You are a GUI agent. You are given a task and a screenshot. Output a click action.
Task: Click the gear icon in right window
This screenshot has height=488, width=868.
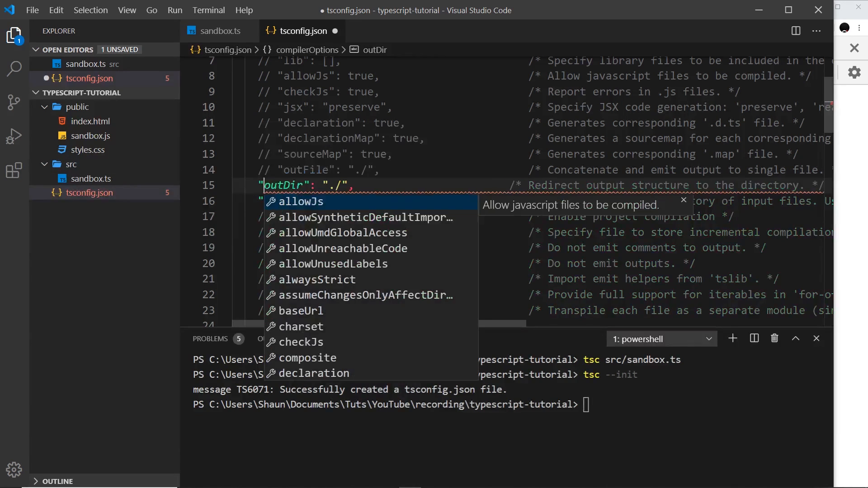854,72
